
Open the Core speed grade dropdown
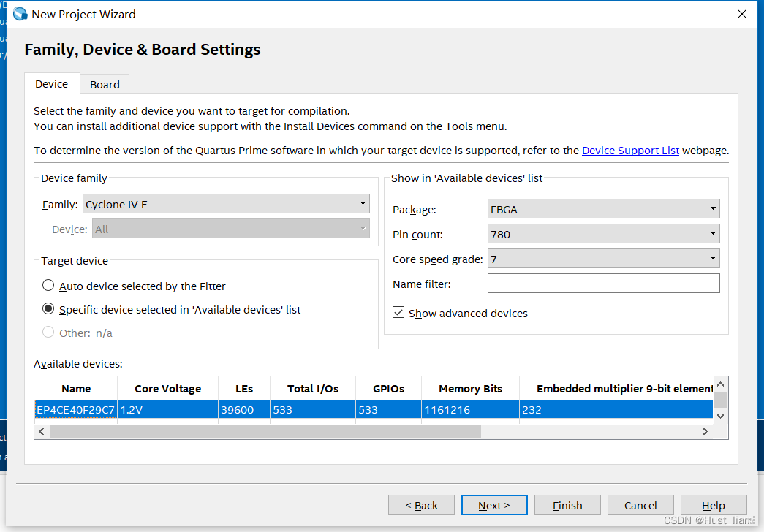tap(603, 259)
